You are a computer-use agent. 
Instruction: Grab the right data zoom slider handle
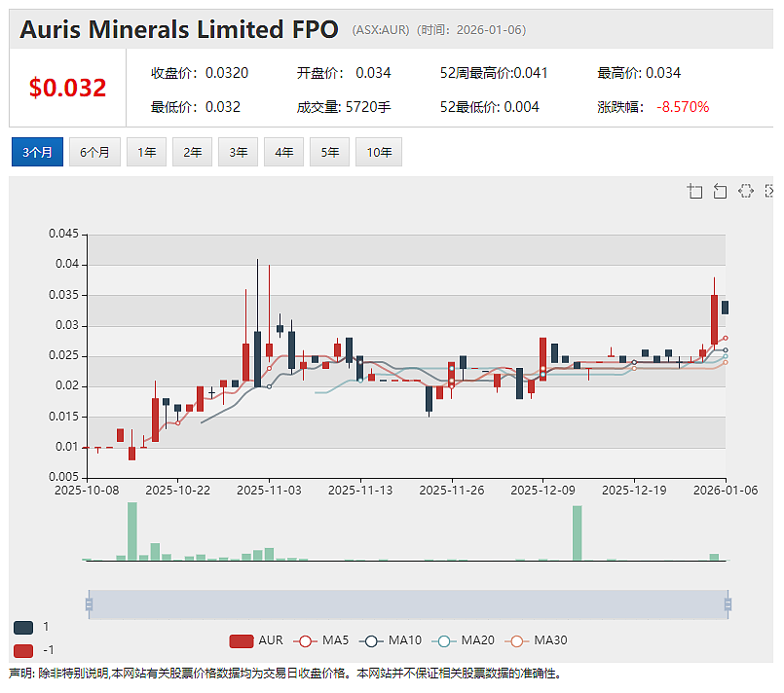click(728, 604)
